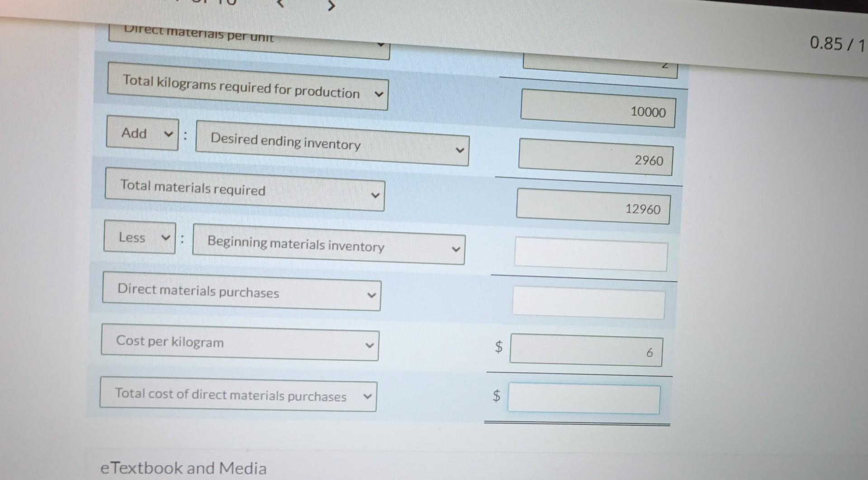Open the Total kilograms required for production dropdown
The image size is (868, 480).
[248, 86]
